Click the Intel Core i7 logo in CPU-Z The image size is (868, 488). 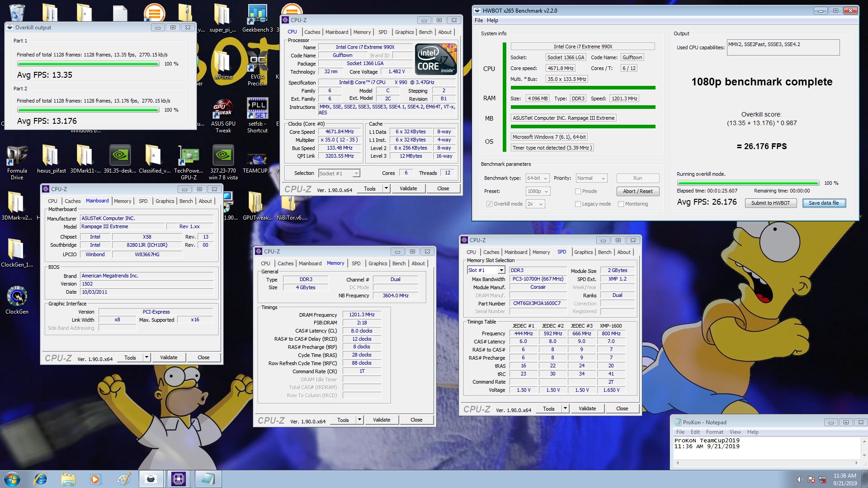tap(436, 59)
